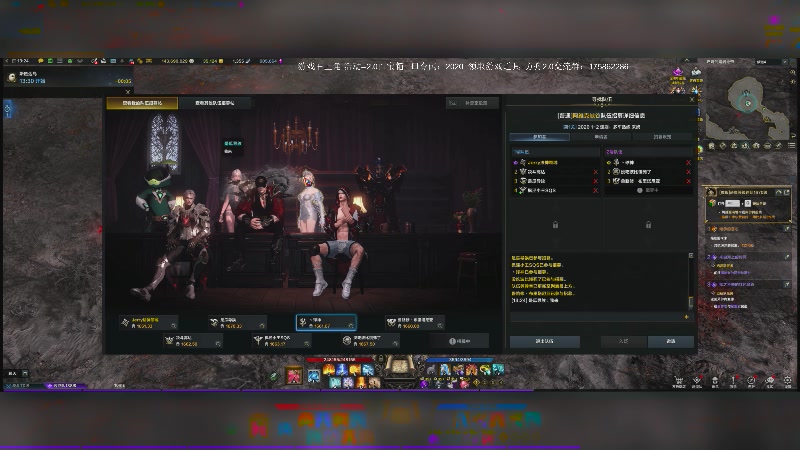This screenshot has width=800, height=450.
Task: Click the timer widget at top left
Action: coord(69,78)
